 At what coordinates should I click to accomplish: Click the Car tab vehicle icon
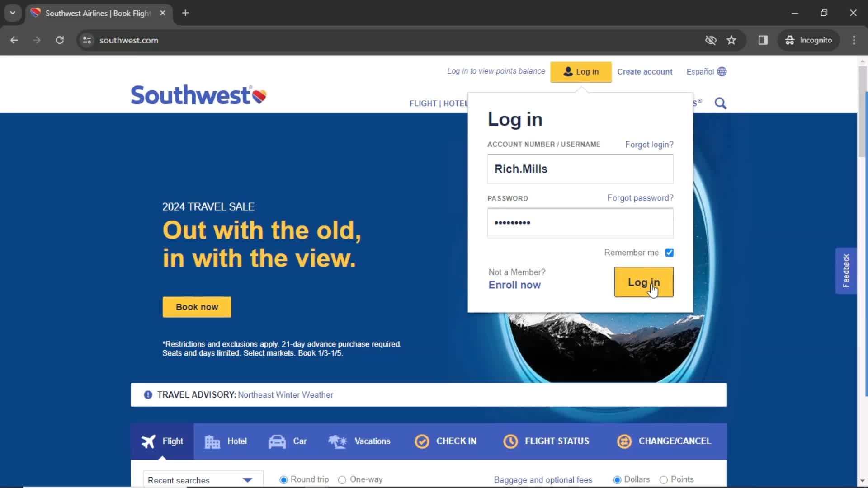point(277,441)
